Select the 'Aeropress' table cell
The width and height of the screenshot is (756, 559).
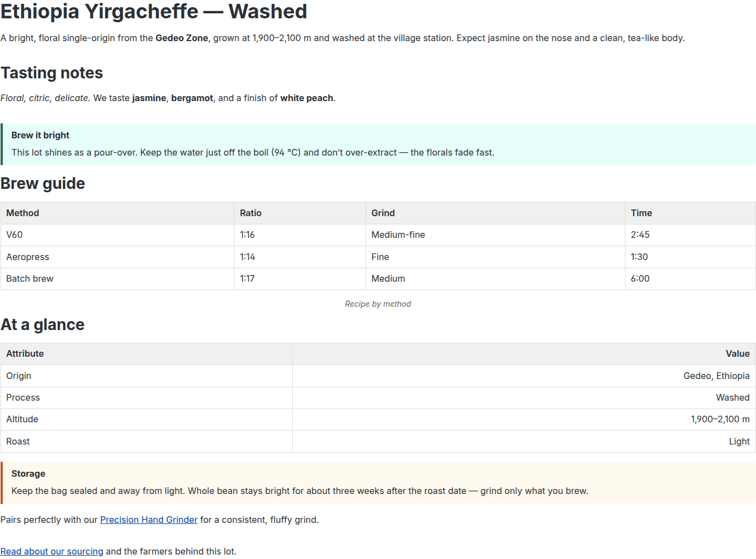pyautogui.click(x=117, y=257)
